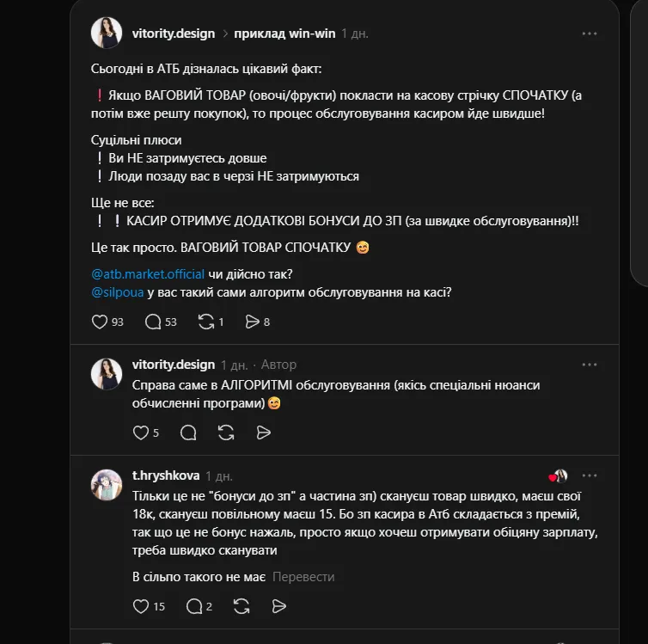Translate t.hryshkova's comment with Перевести
This screenshot has height=644, width=648.
tap(303, 577)
